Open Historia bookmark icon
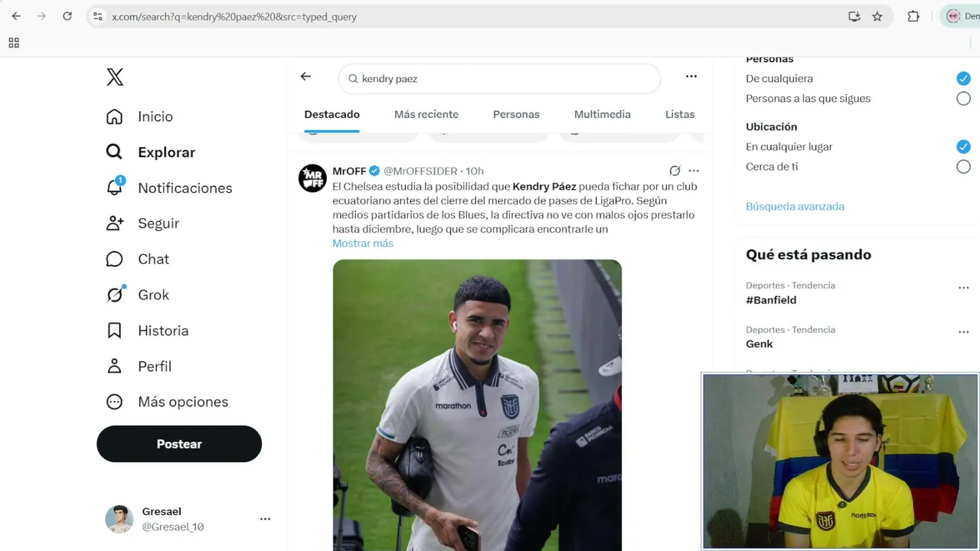This screenshot has width=980, height=551. [x=114, y=331]
